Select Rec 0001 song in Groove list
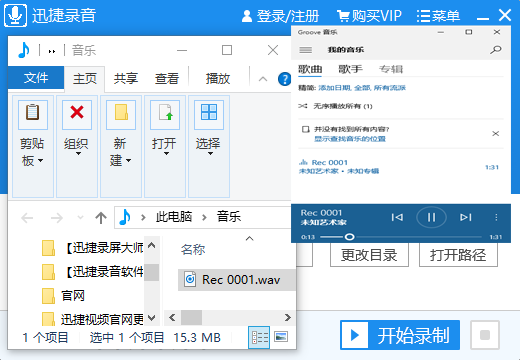The width and height of the screenshot is (520, 360). click(401, 167)
